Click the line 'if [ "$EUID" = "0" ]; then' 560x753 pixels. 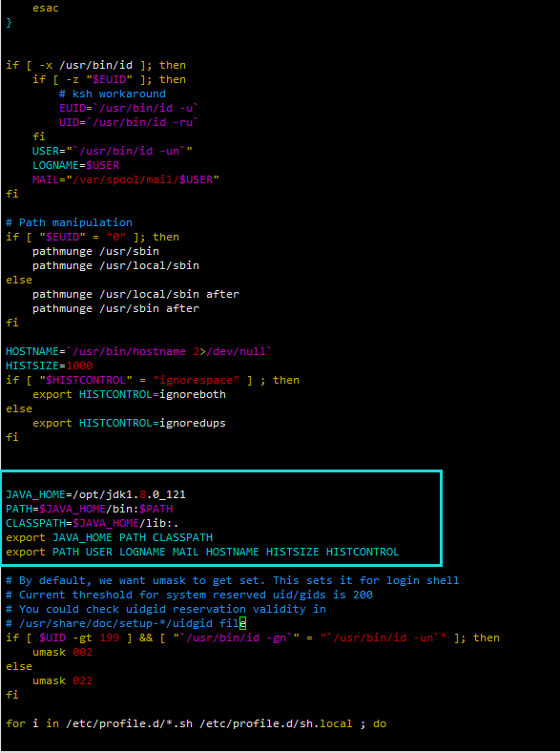point(93,237)
